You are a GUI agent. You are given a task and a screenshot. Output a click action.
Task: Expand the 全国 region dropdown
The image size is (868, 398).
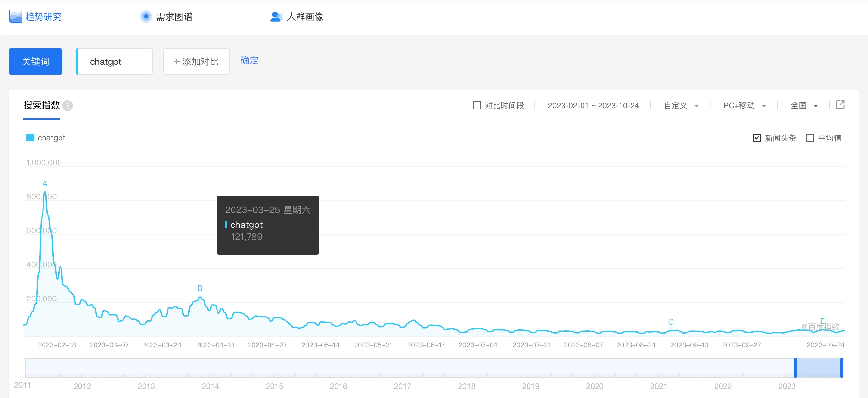[804, 106]
